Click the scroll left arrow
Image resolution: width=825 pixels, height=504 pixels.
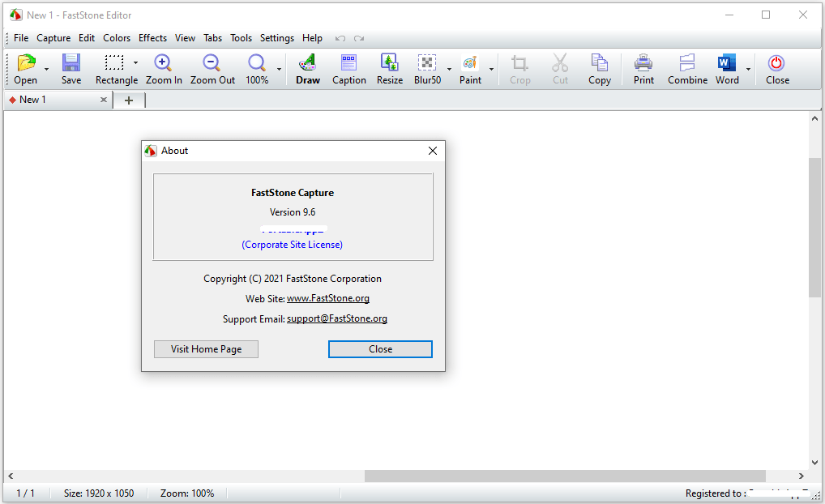click(11, 476)
